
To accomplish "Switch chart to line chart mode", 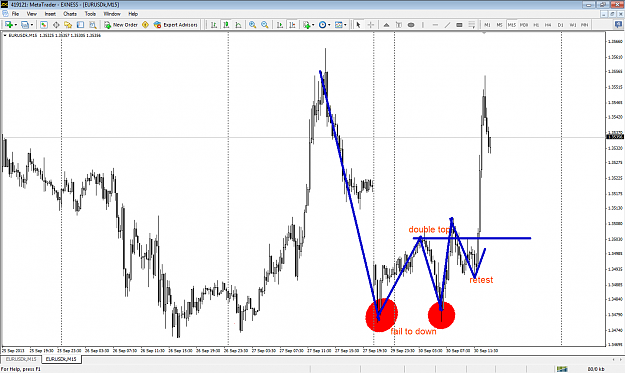I will click(238, 25).
